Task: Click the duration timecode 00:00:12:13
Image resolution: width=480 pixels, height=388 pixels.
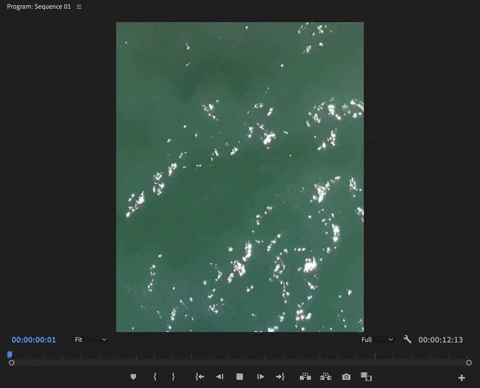Action: (x=441, y=340)
